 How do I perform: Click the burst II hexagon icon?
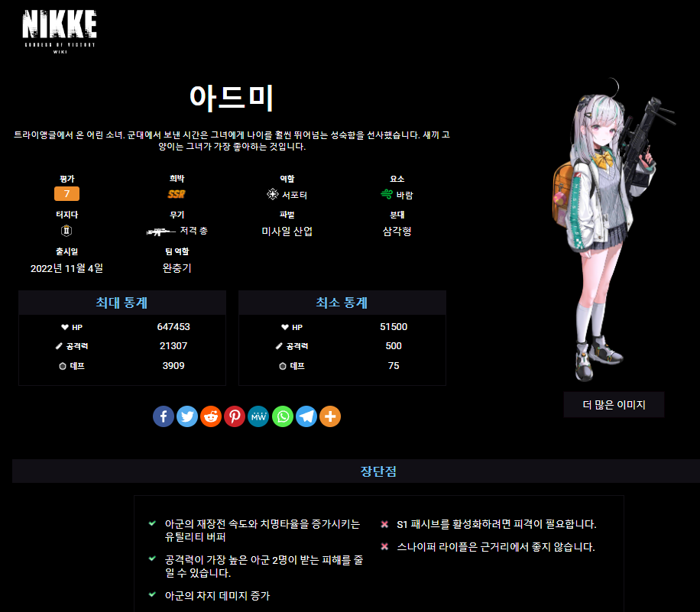point(66,231)
